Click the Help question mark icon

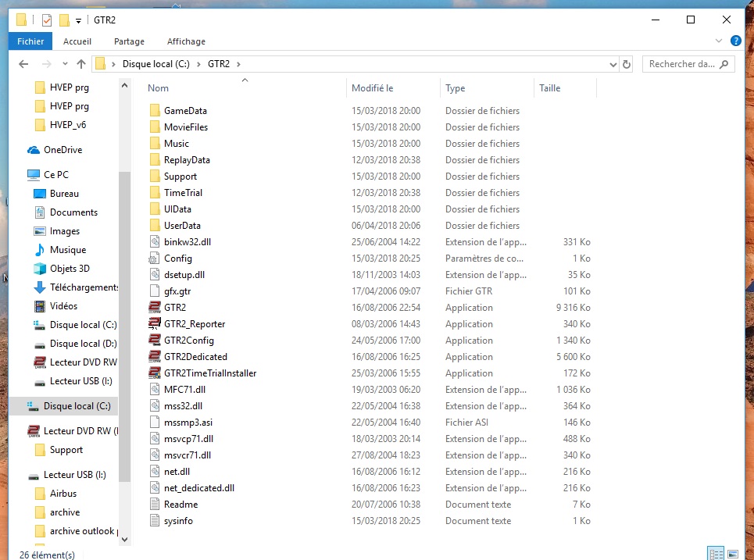735,41
